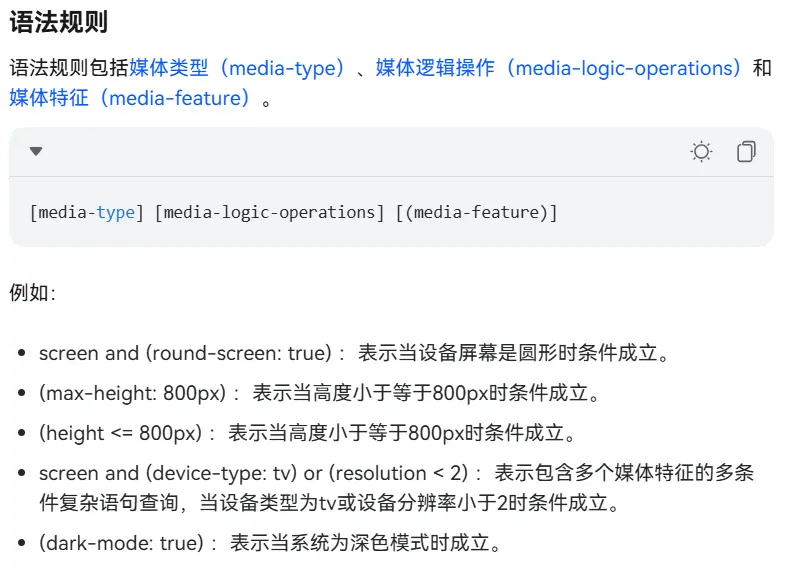The image size is (796, 570).
Task: Copy the code block contents
Action: point(746,152)
